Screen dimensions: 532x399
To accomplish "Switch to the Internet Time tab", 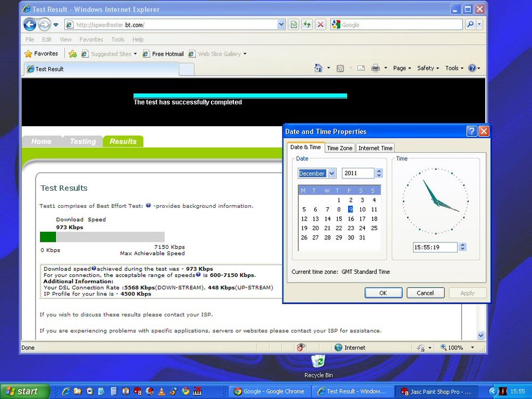I will point(375,148).
